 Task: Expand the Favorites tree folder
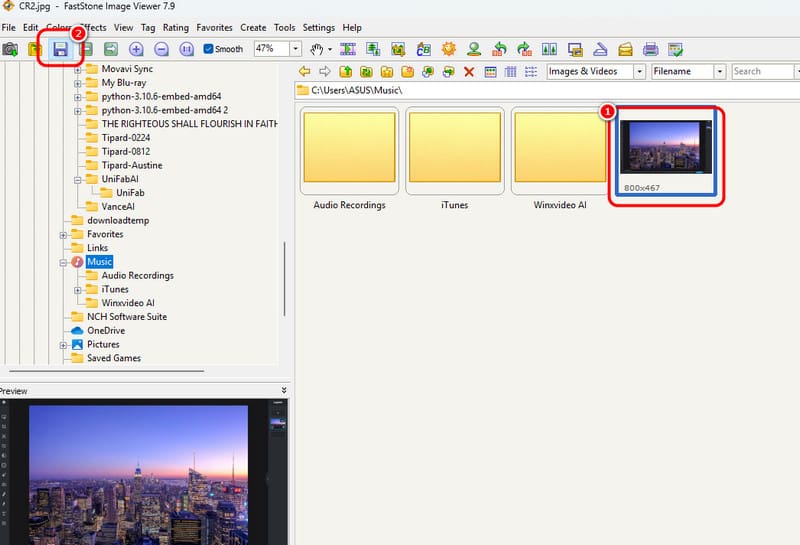pyautogui.click(x=63, y=235)
